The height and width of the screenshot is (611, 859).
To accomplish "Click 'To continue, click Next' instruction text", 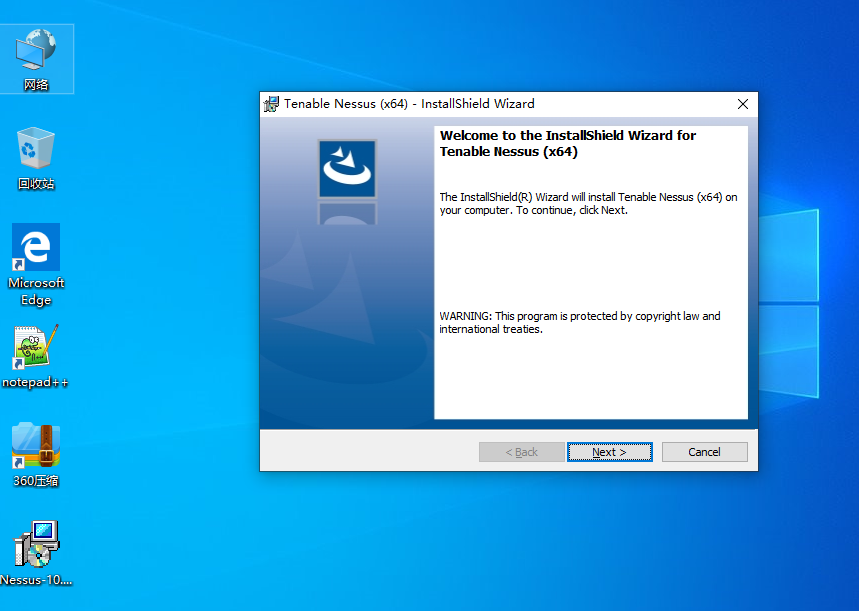I will (x=572, y=210).
